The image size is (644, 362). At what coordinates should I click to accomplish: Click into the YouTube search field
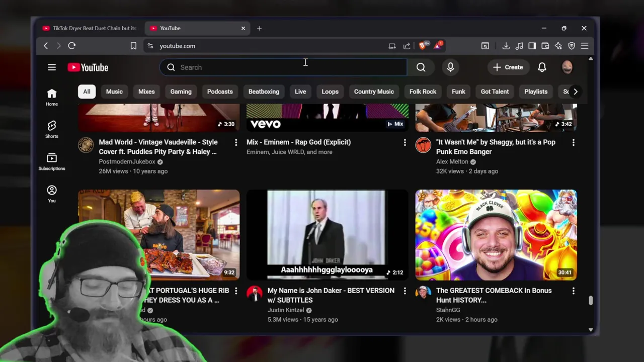click(283, 67)
